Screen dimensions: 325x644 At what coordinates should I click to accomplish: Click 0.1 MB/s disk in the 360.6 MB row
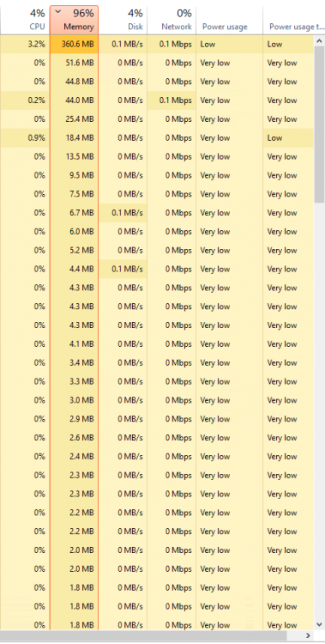(x=127, y=45)
